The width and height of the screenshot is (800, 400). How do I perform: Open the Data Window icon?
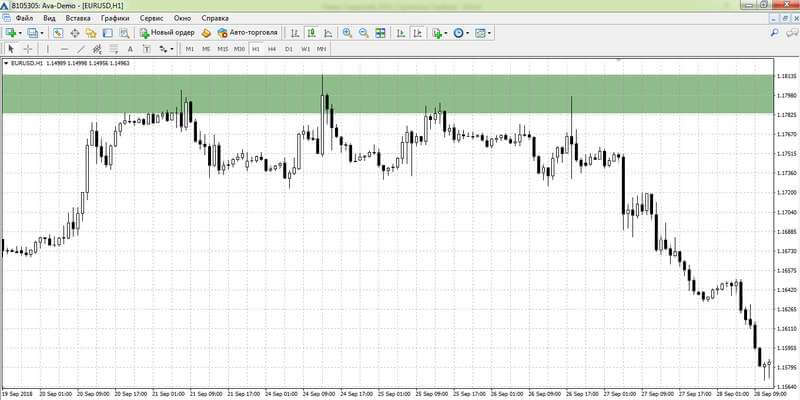coord(74,33)
